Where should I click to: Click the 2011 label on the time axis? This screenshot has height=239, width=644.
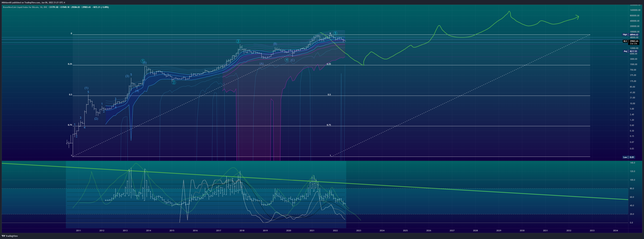(78, 230)
